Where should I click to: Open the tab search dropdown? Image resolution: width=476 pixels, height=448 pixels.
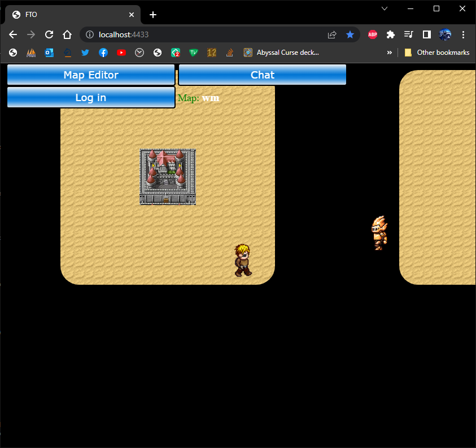[385, 8]
